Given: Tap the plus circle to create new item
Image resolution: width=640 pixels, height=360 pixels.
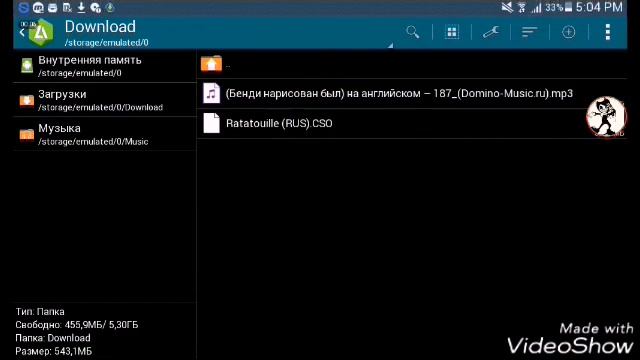Looking at the screenshot, I should 569,32.
